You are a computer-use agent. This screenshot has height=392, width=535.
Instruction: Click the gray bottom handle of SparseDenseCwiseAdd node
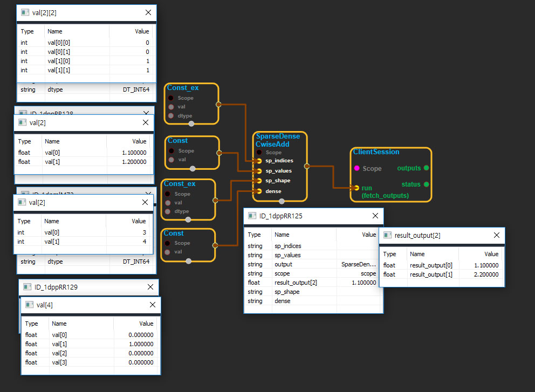tap(281, 202)
